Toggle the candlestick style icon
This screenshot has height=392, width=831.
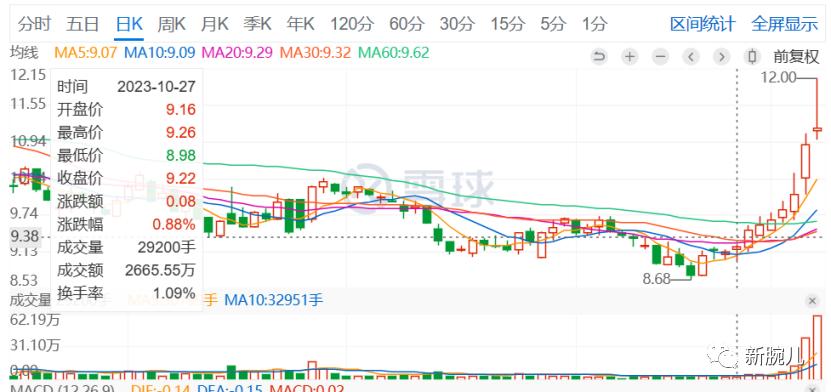coord(752,56)
